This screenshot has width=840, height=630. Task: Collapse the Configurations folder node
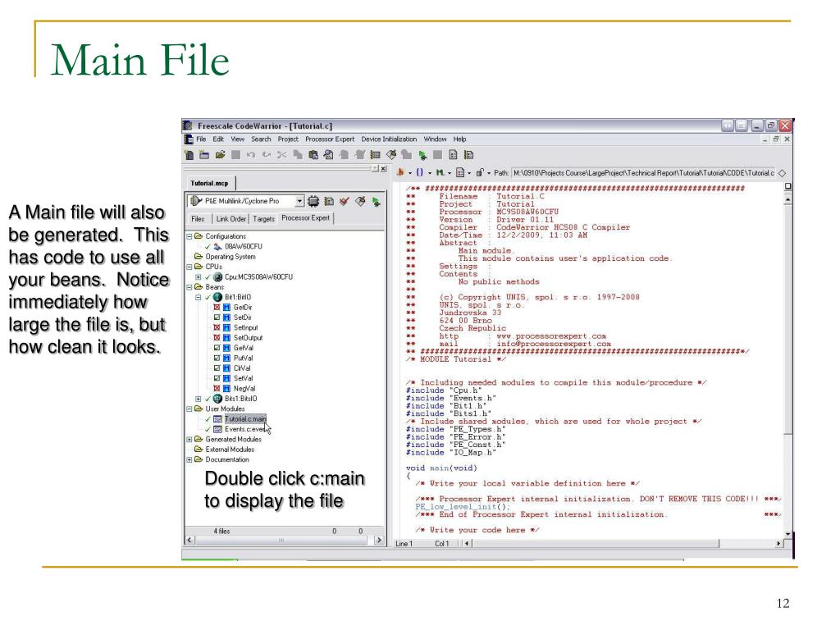pyautogui.click(x=189, y=236)
